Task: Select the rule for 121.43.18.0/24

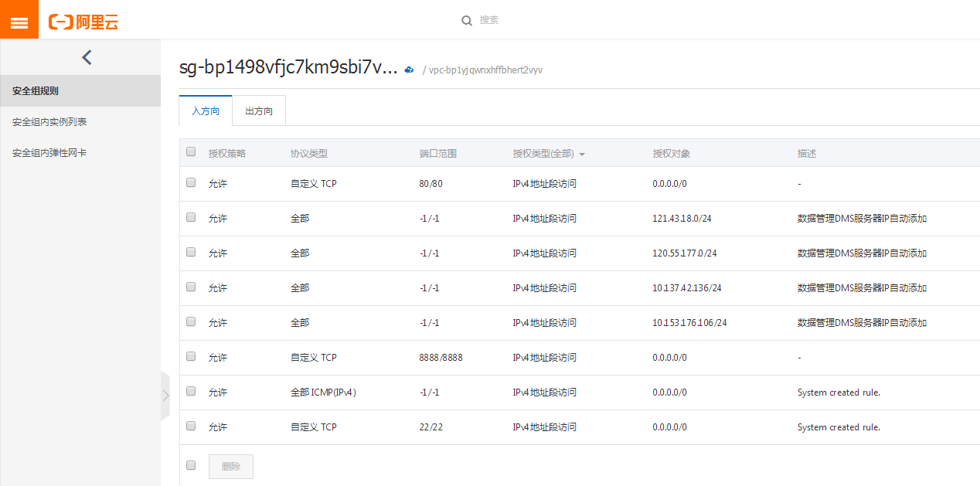Action: click(191, 218)
